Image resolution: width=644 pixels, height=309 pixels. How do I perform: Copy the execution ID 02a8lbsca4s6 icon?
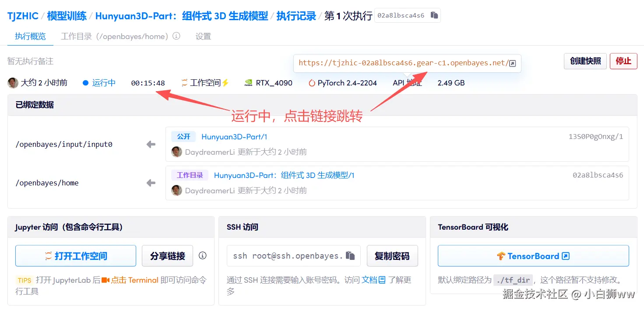(434, 15)
